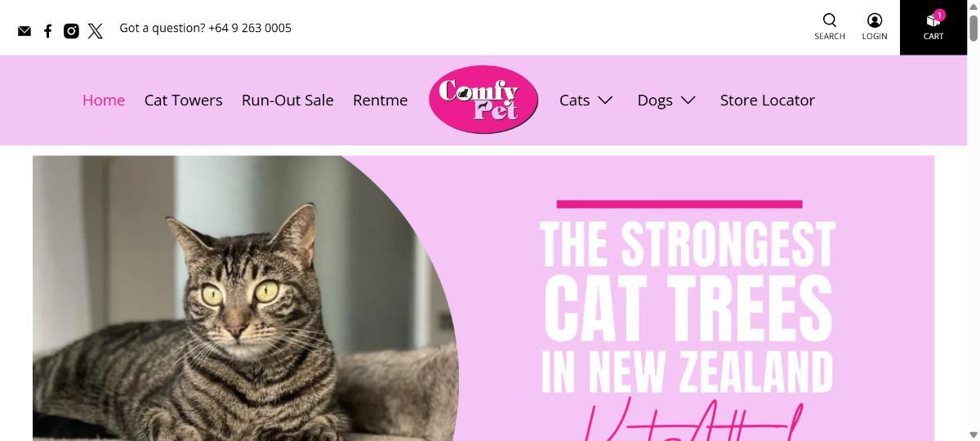Expand the Dogs dropdown chevron
The width and height of the screenshot is (980, 441).
[x=688, y=100]
